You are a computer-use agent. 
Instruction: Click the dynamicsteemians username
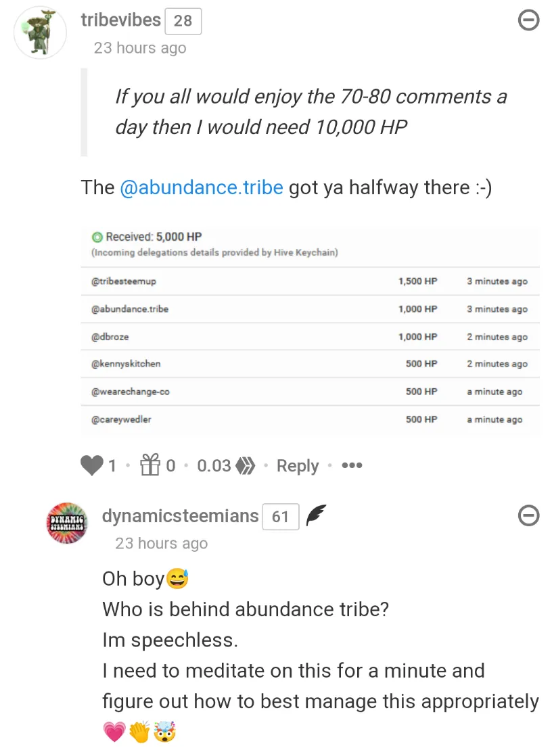180,516
